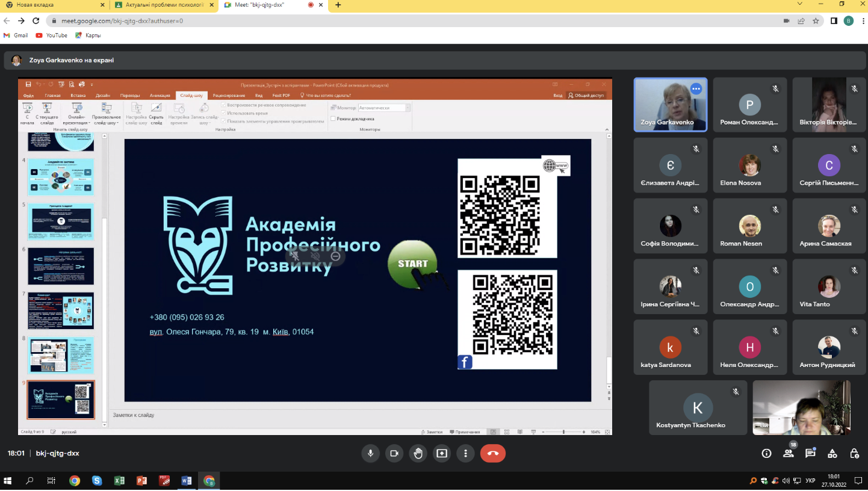The height and width of the screenshot is (491, 868).
Task: Click the web globe icon on slide
Action: [556, 165]
